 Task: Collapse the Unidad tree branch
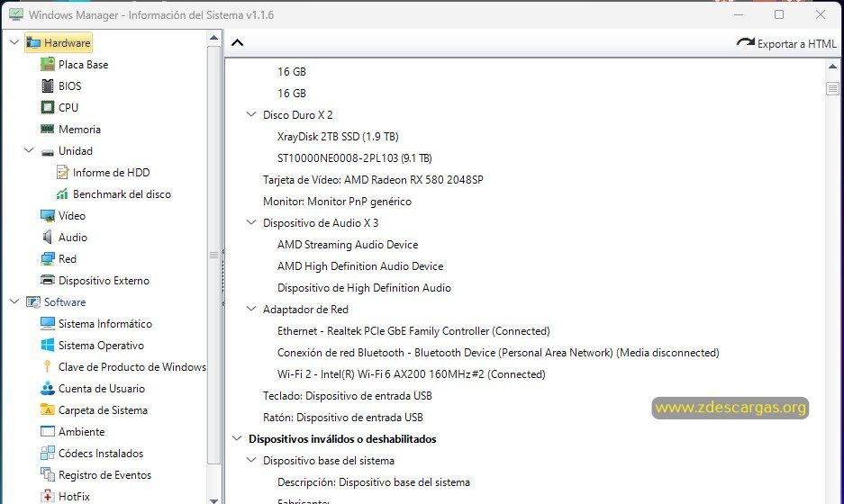pyautogui.click(x=29, y=150)
